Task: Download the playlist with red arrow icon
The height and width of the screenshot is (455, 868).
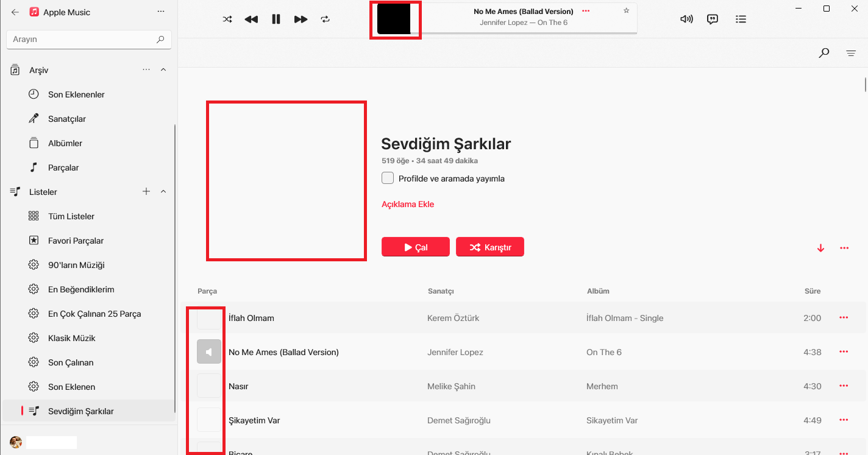Action: pyautogui.click(x=820, y=248)
